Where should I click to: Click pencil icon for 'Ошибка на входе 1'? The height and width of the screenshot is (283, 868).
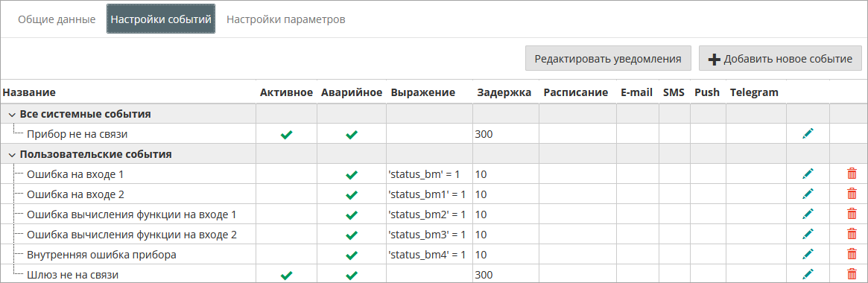point(808,174)
